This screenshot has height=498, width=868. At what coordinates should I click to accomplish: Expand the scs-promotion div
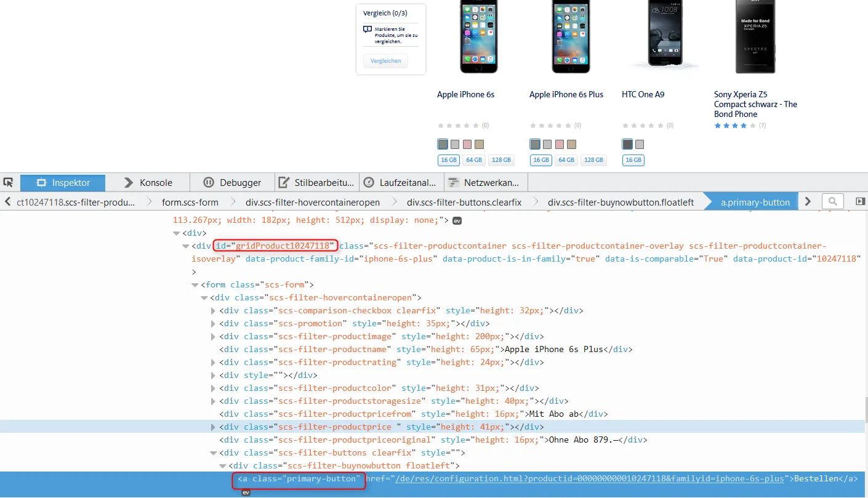pos(214,324)
